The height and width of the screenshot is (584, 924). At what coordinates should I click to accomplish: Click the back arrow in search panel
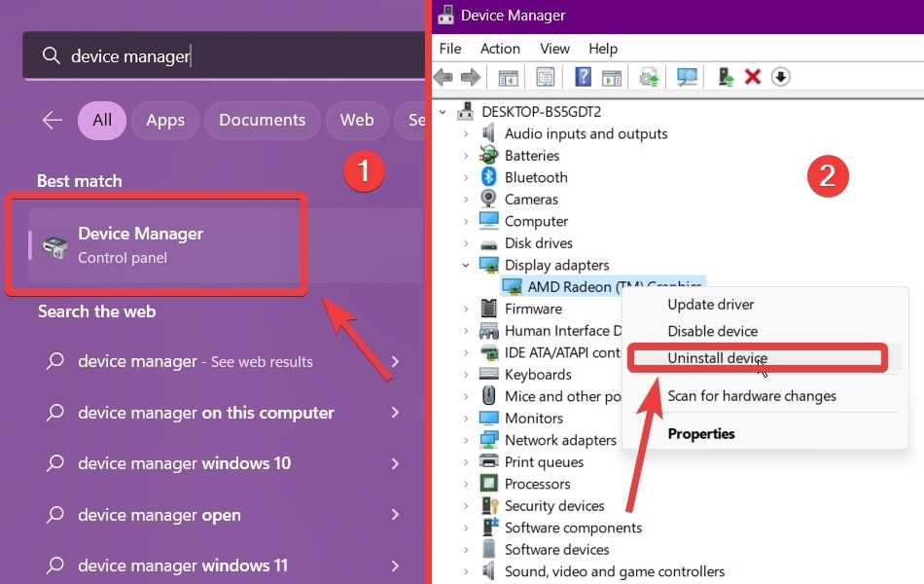(x=53, y=121)
